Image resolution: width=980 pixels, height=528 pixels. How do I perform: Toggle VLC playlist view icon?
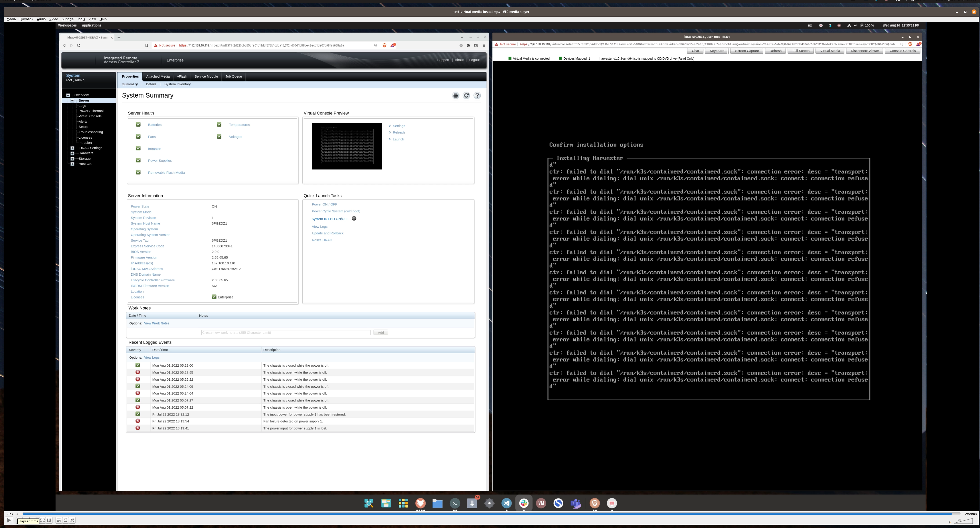click(59, 520)
